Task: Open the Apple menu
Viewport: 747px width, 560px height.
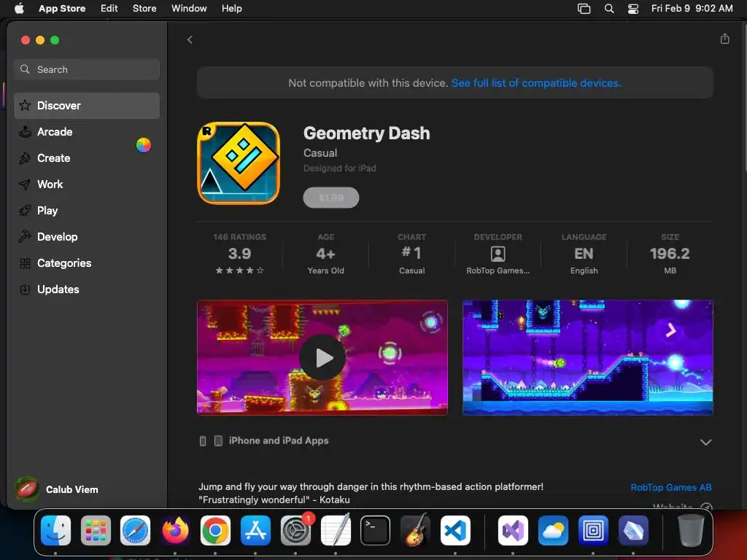Action: point(19,8)
